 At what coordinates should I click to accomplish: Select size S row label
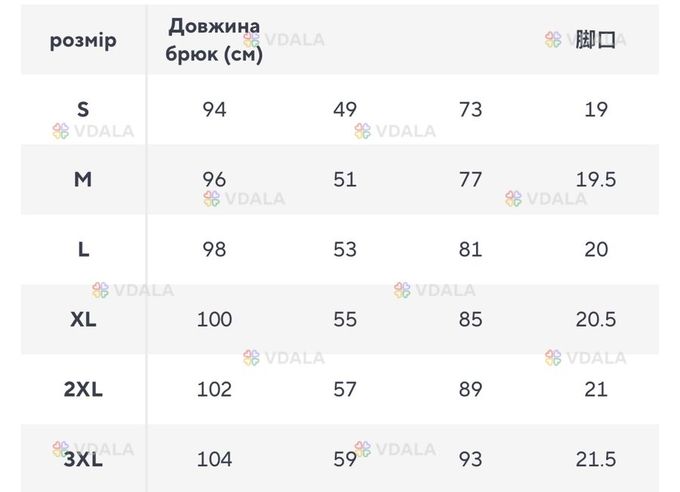[x=83, y=109]
